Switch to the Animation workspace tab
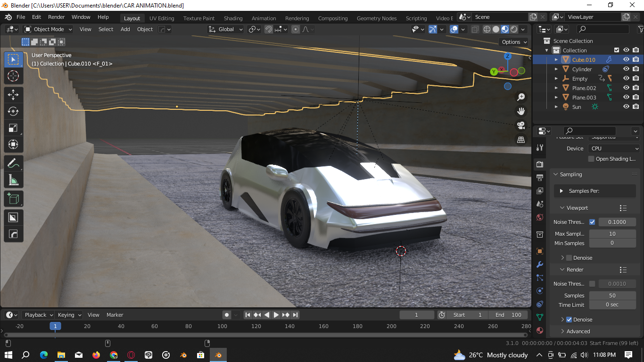The height and width of the screenshot is (362, 644). (264, 18)
